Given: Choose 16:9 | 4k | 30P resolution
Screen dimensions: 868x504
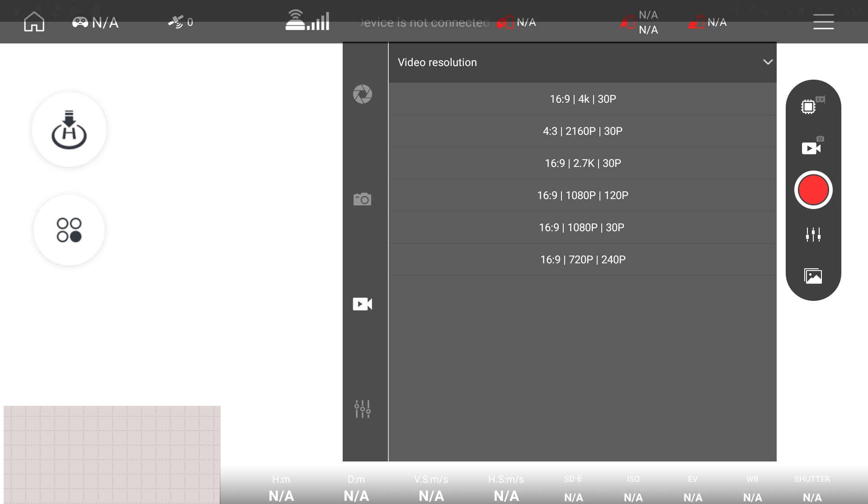Looking at the screenshot, I should (583, 99).
